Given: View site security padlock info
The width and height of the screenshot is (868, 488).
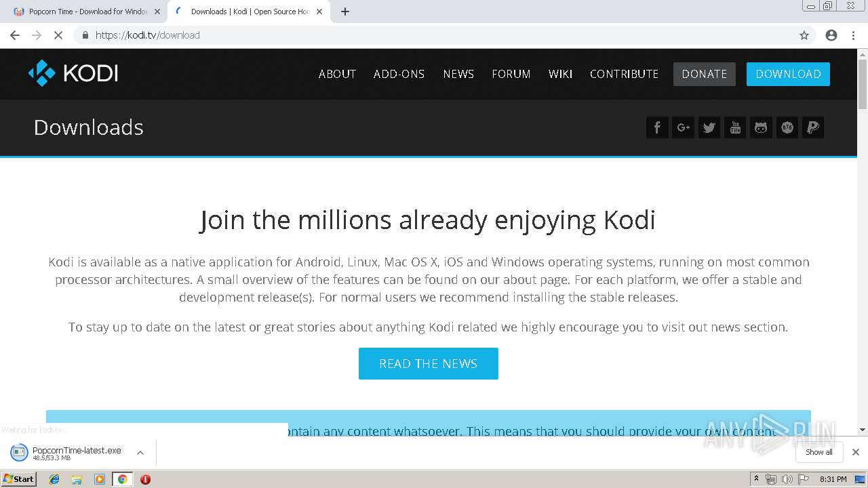Looking at the screenshot, I should [x=85, y=35].
